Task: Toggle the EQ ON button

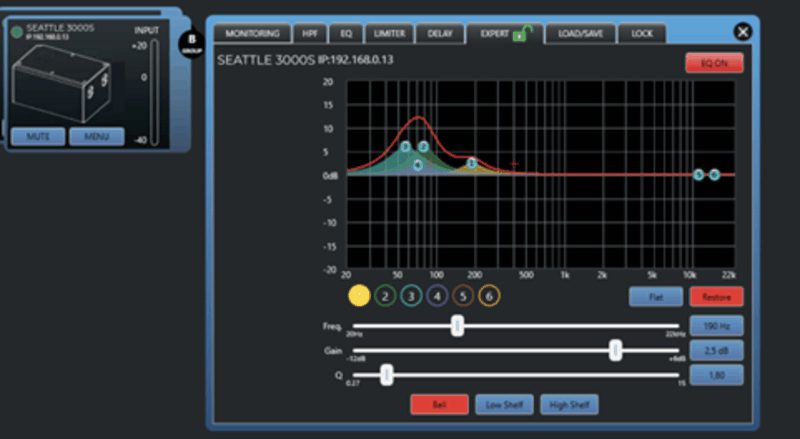Action: pyautogui.click(x=714, y=63)
